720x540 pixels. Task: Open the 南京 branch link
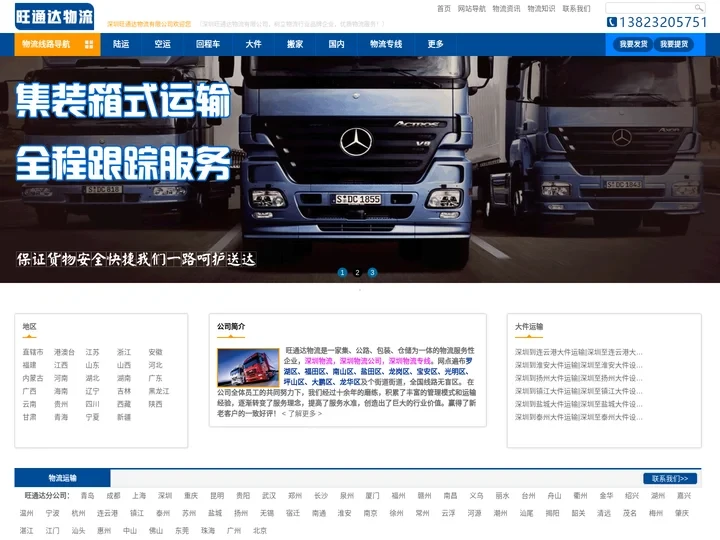click(x=371, y=513)
